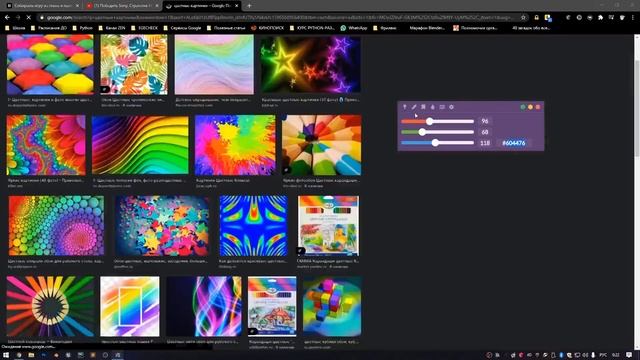Viewport: 640px width, 360px height.
Task: Open the КИНОПОИСК bookmark
Action: [x=267, y=28]
